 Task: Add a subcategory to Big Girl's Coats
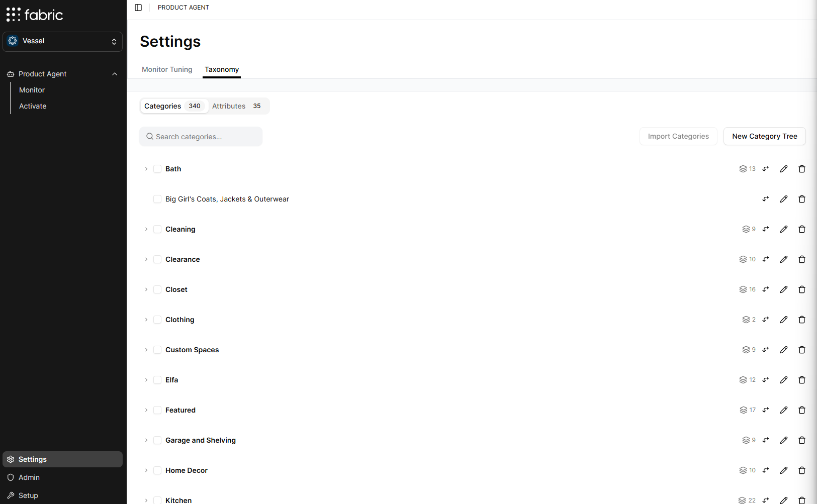coord(766,199)
